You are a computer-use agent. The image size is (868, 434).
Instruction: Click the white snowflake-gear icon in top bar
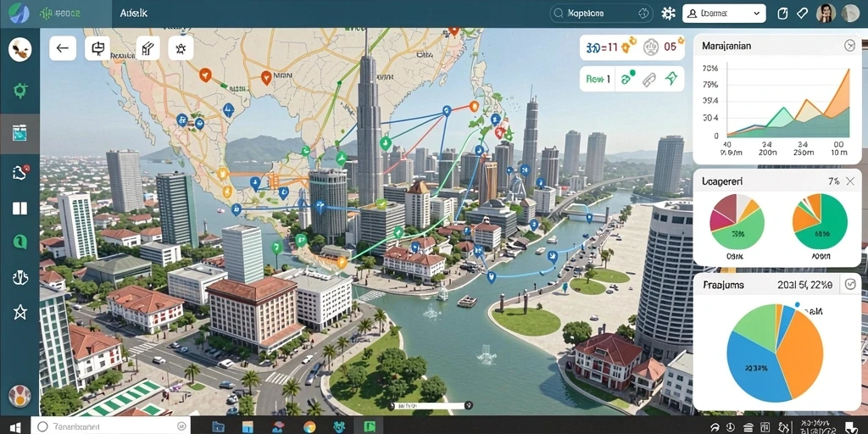pos(668,14)
